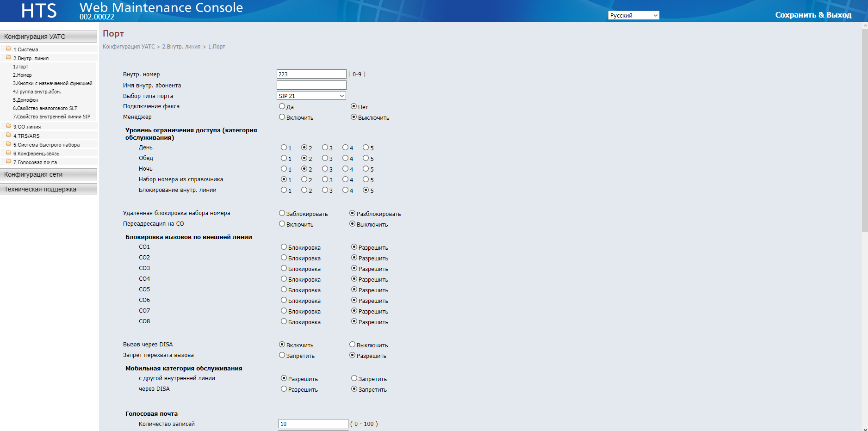The height and width of the screenshot is (431, 868).
Task: Expand 4.TRS/ARS tree item
Action: click(26, 136)
